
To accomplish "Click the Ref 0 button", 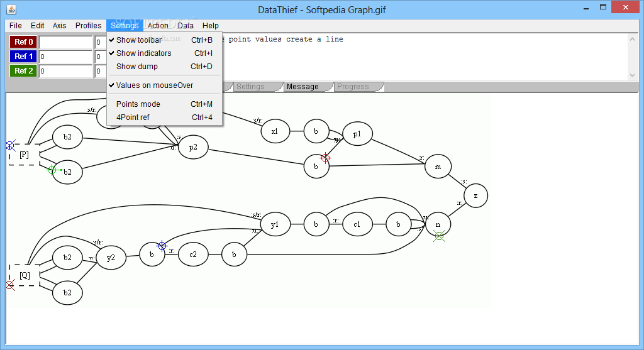I will click(23, 42).
